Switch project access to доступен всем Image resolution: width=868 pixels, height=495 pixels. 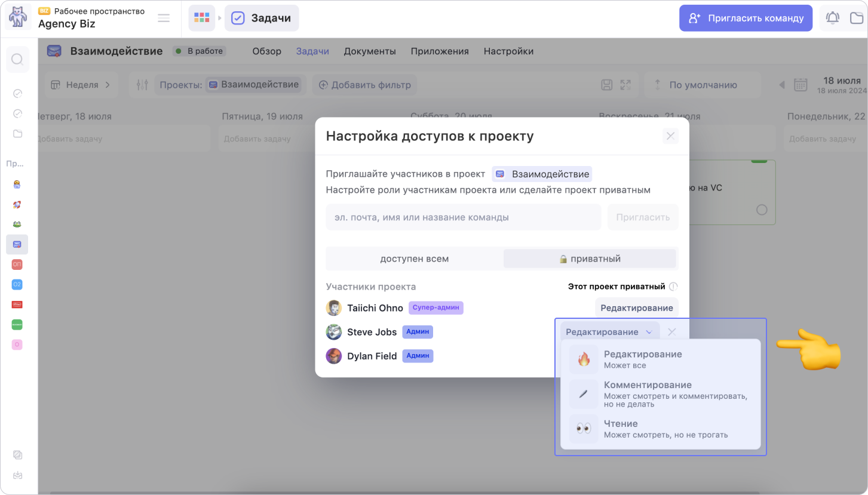tap(414, 259)
